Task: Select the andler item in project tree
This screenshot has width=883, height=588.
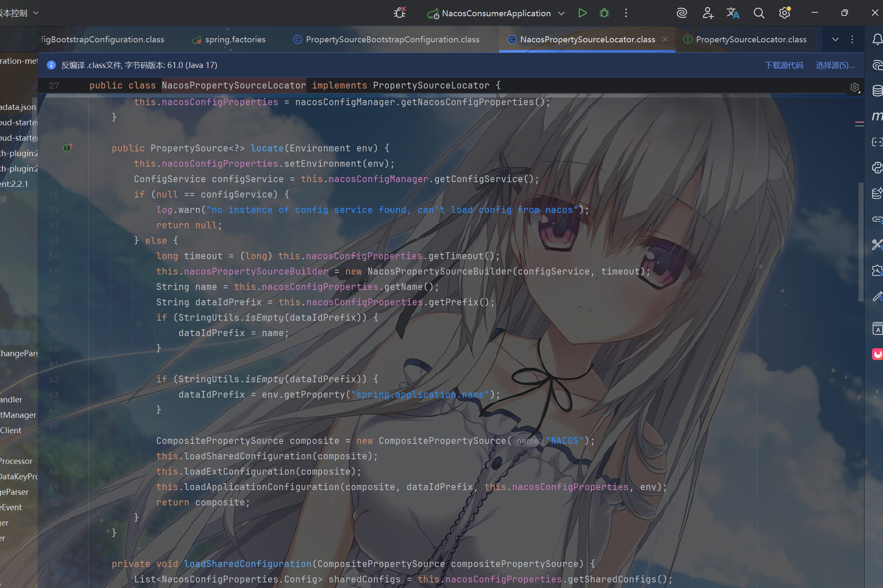Action: pyautogui.click(x=11, y=399)
